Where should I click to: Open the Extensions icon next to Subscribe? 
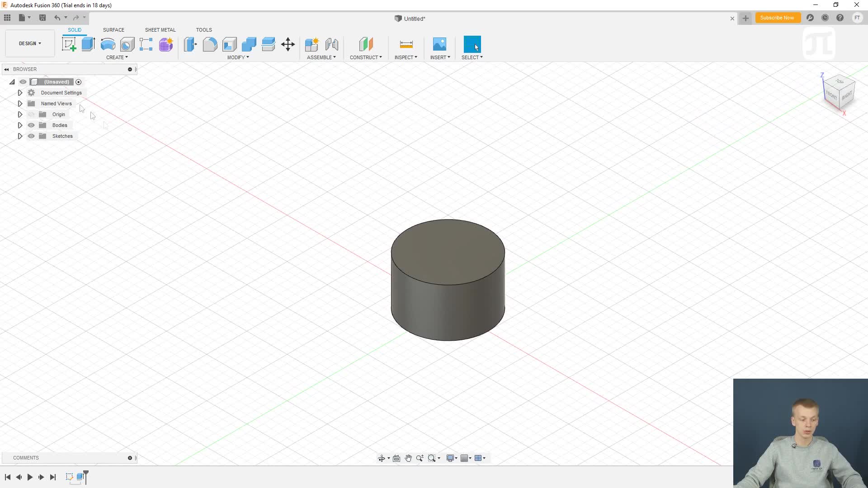(x=810, y=18)
